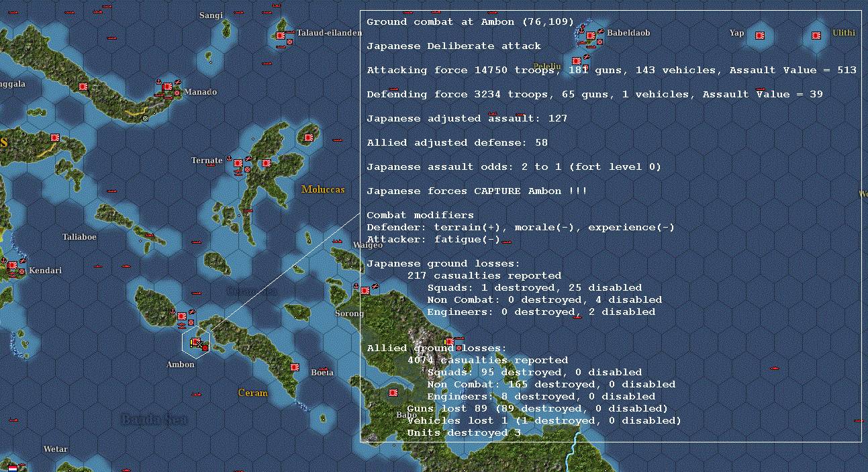
Task: Click 'Japanese forces CAPTURE Ambon !!!' line
Action: point(477,191)
